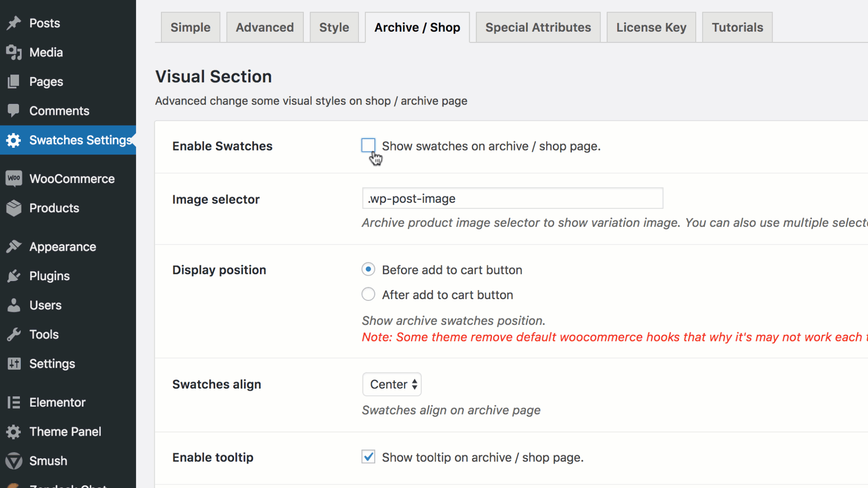
Task: Uncheck Show tooltip on archive page
Action: click(368, 457)
